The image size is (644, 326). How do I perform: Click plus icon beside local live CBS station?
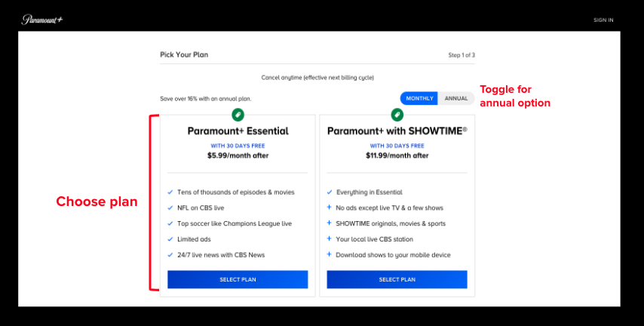tap(330, 239)
